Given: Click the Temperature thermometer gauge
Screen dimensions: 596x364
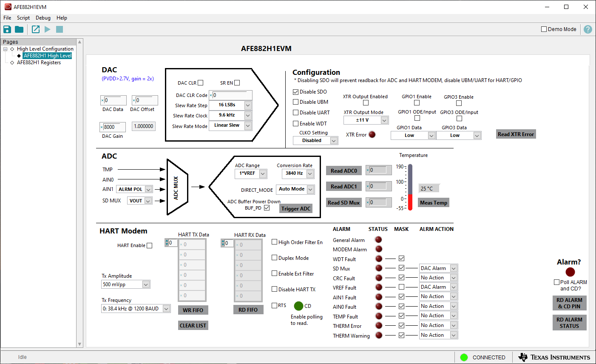Looking at the screenshot, I should [410, 187].
